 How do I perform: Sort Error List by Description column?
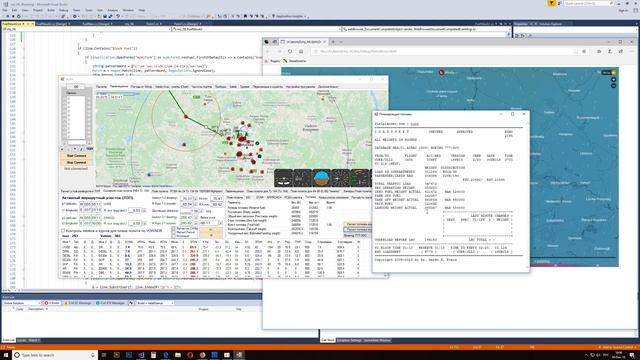tap(37, 309)
